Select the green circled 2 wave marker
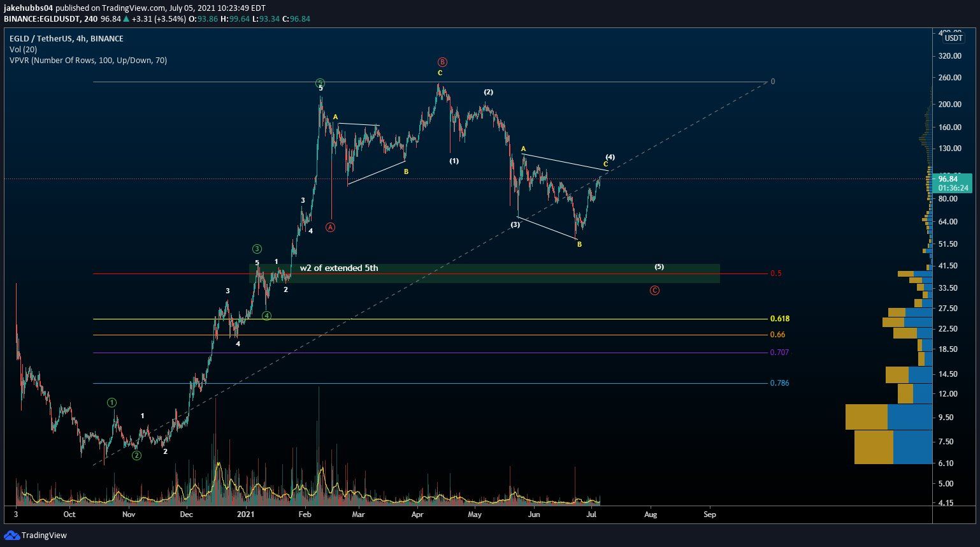Image resolution: width=980 pixels, height=547 pixels. tap(136, 455)
